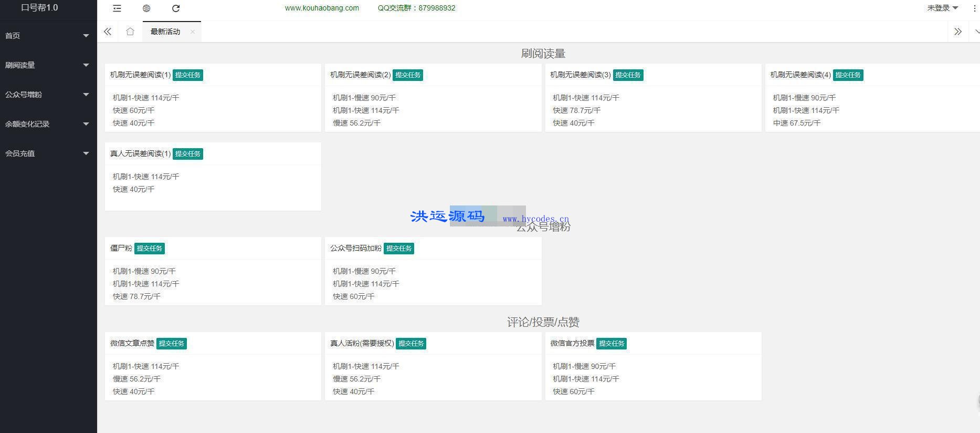Click 机刷1-快速 114元/千 in 真人无误差阅读(1) card
Viewport: 980px width, 433px height.
coord(146,177)
